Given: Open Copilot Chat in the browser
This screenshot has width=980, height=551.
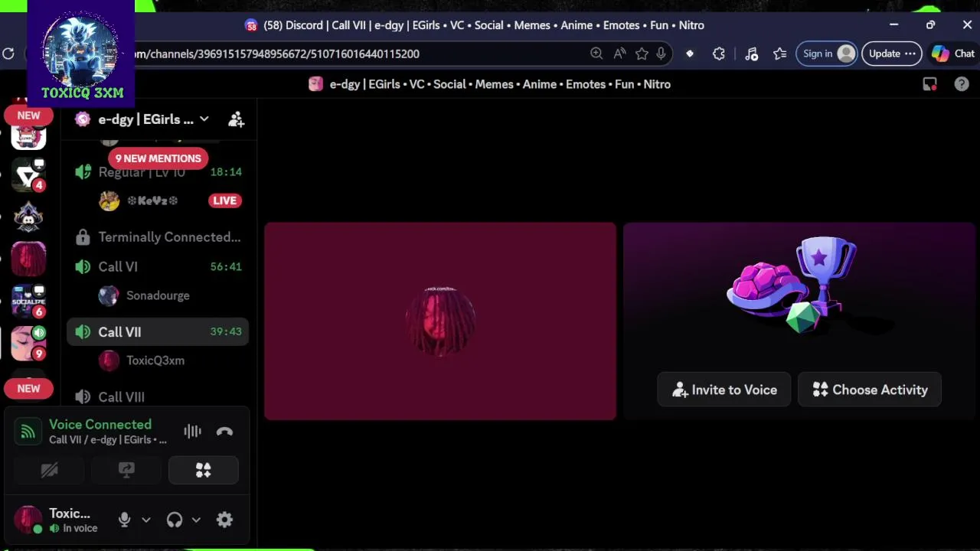Looking at the screenshot, I should [x=953, y=54].
